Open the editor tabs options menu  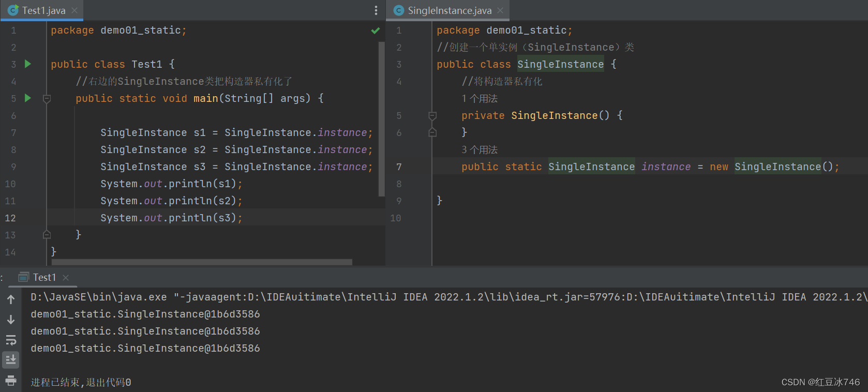tap(376, 10)
